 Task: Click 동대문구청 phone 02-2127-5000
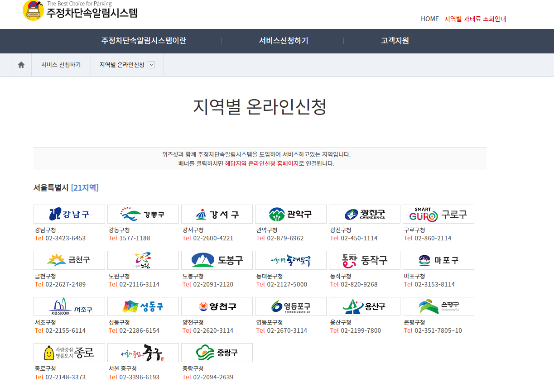pyautogui.click(x=287, y=284)
